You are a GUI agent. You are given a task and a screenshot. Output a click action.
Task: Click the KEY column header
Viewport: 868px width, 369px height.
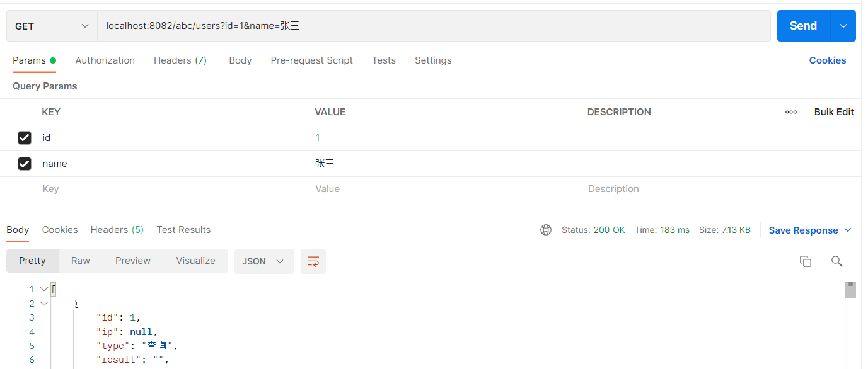51,112
